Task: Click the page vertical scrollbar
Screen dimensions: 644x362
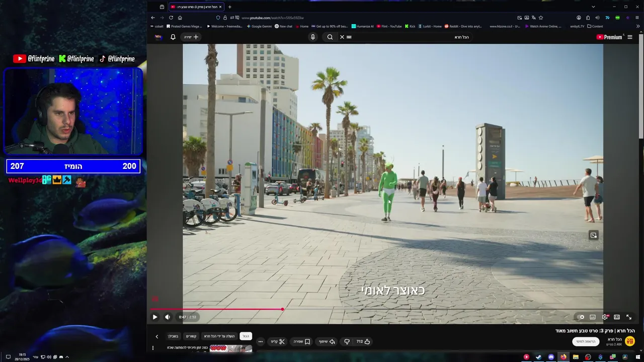Action: pos(640,85)
